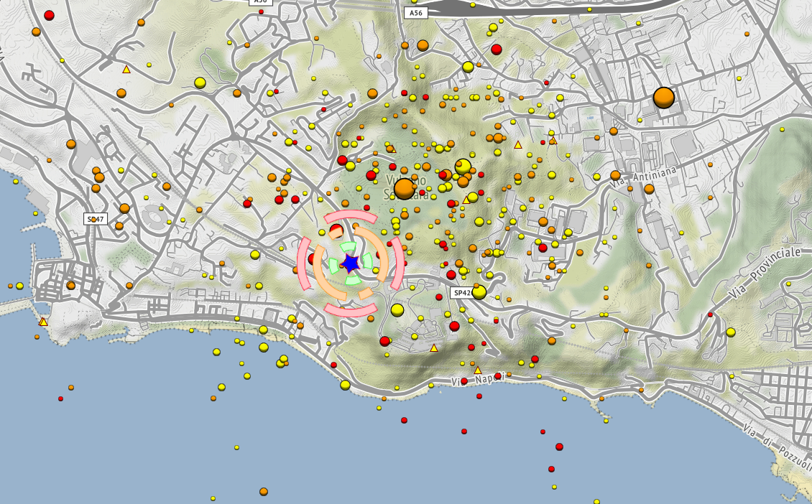The width and height of the screenshot is (812, 504).
Task: Click the fully visible A56 motorway shield
Action: [416, 12]
